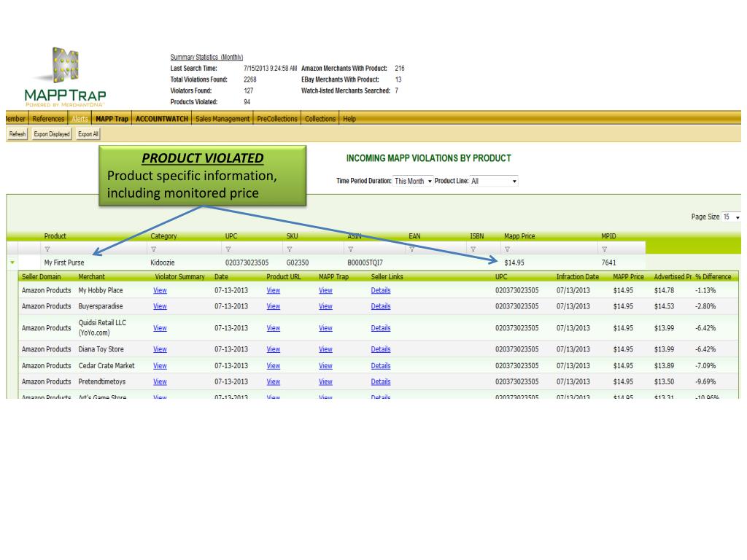Open the Time Period Duration dropdown
The height and width of the screenshot is (560, 747).
coord(413,181)
